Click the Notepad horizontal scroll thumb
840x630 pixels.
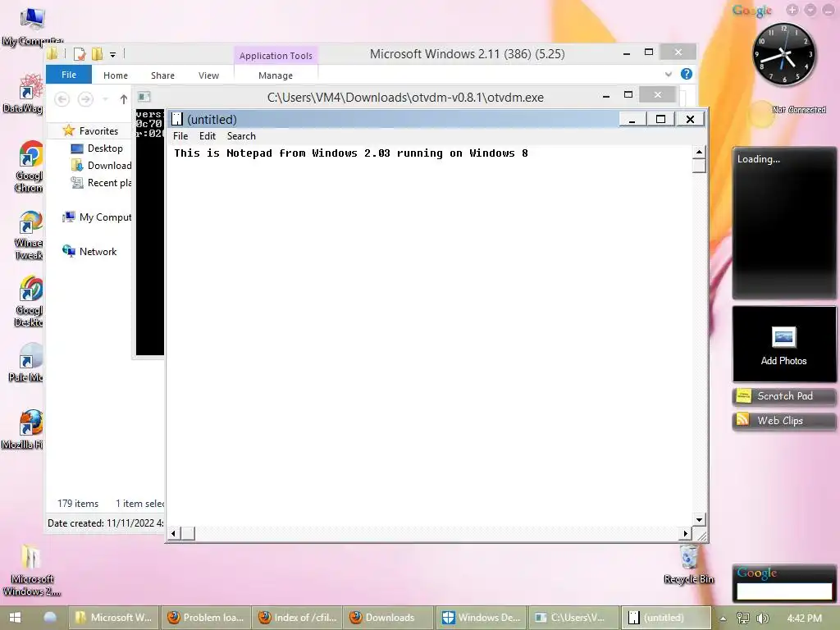tap(188, 533)
